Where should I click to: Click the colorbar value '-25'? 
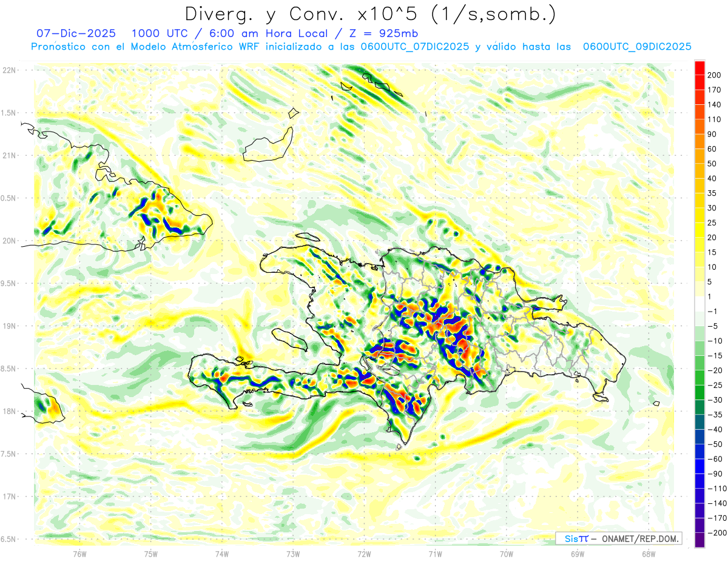[x=716, y=385]
